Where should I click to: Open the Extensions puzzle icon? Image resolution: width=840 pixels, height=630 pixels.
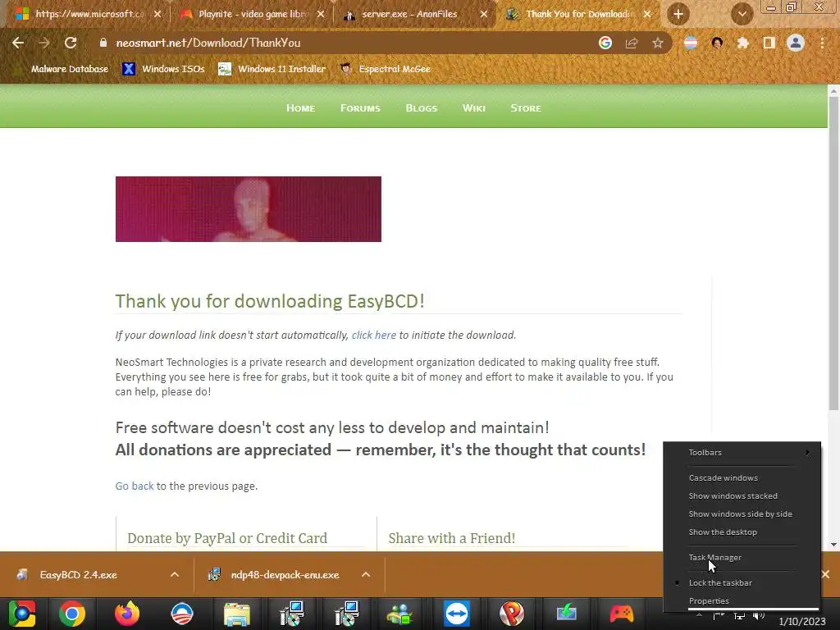click(x=743, y=43)
